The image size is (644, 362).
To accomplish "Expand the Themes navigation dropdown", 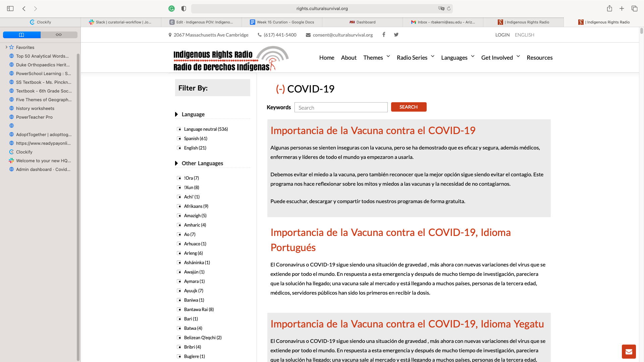I will (376, 58).
